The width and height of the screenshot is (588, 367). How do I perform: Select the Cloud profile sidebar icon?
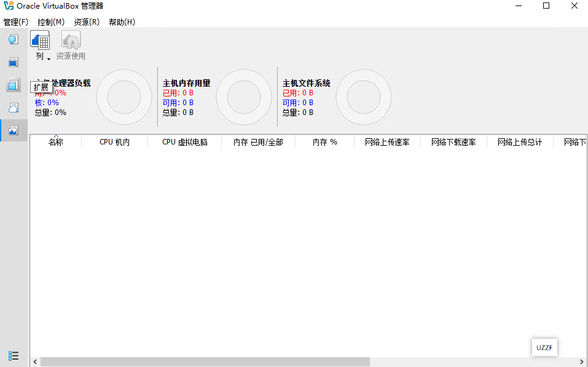click(x=13, y=107)
